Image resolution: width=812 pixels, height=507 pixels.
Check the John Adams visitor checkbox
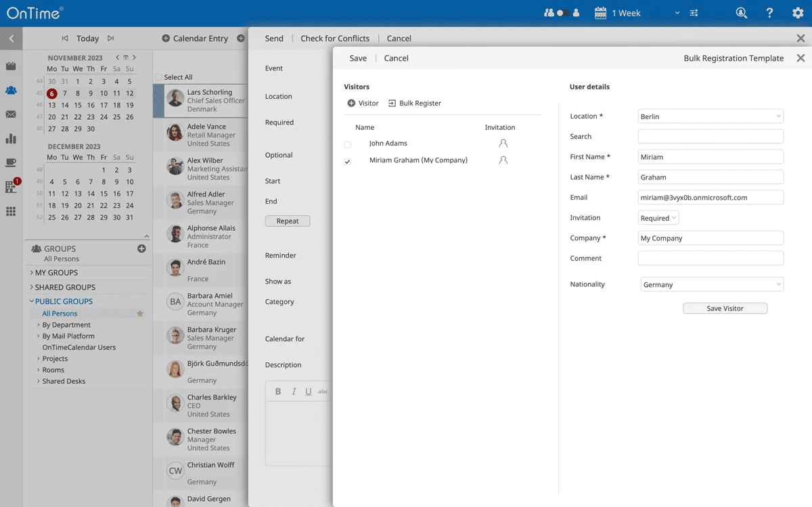click(x=348, y=144)
